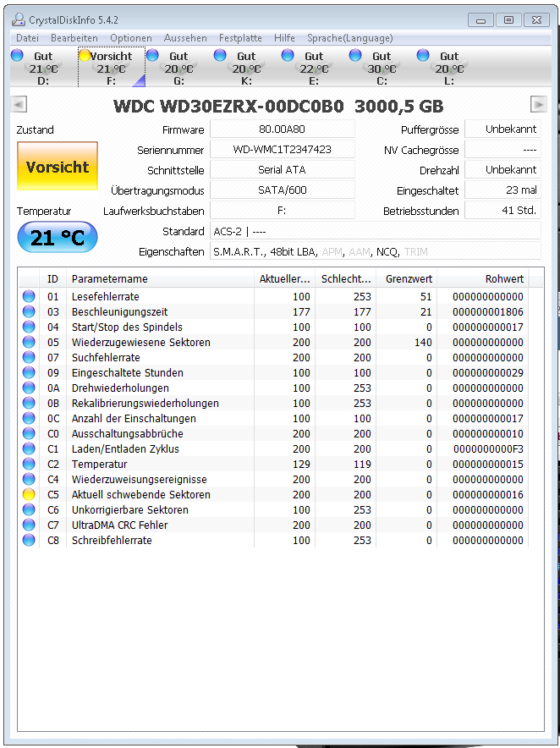Viewport: 560px width, 748px height.
Task: Click status icon for Wiederzugewiesene Sektoren
Action: pyautogui.click(x=29, y=342)
